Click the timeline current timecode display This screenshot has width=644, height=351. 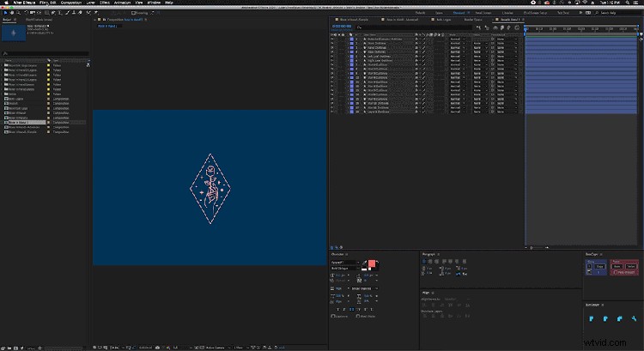pyautogui.click(x=342, y=27)
